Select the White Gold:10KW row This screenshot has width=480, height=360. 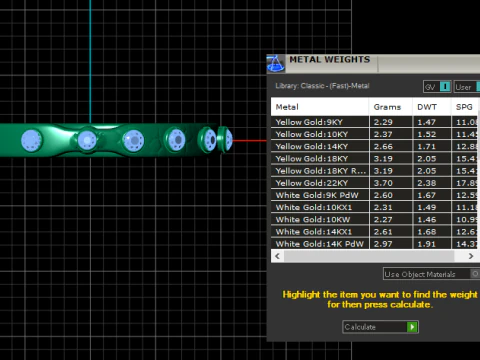tap(375, 219)
